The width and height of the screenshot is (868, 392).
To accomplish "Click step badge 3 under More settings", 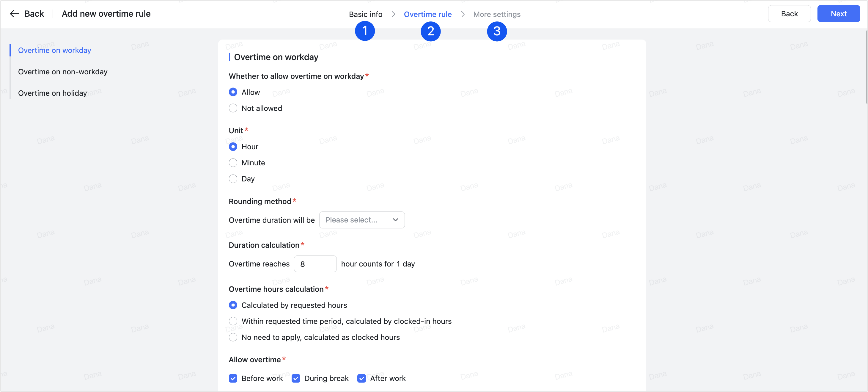I will [497, 31].
